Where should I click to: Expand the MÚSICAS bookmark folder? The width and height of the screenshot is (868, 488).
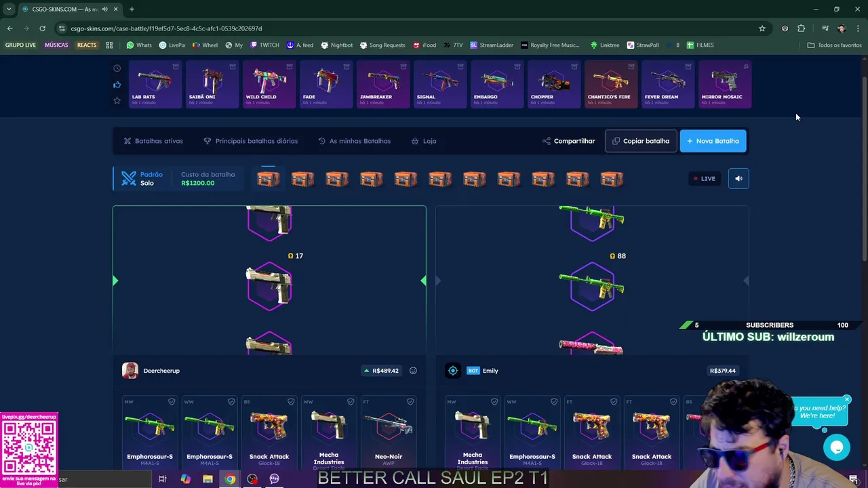click(x=56, y=45)
